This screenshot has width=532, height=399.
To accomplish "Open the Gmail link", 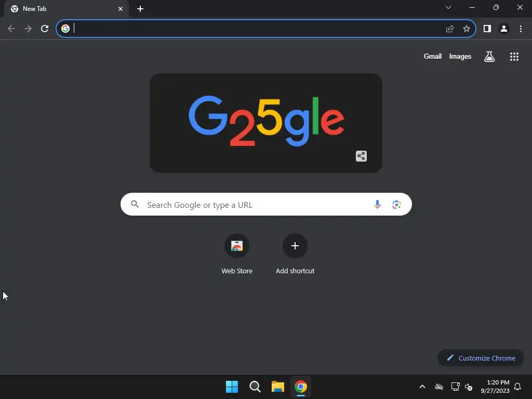I will tap(433, 56).
